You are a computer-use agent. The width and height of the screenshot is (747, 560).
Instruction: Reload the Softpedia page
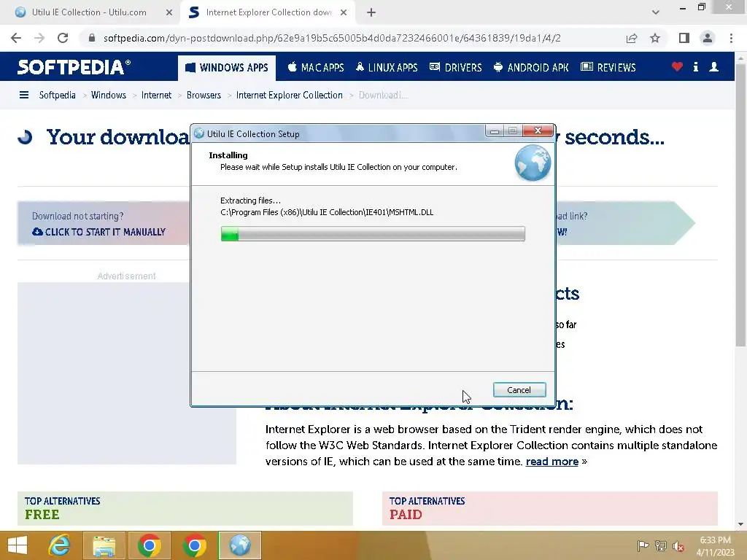tap(63, 38)
